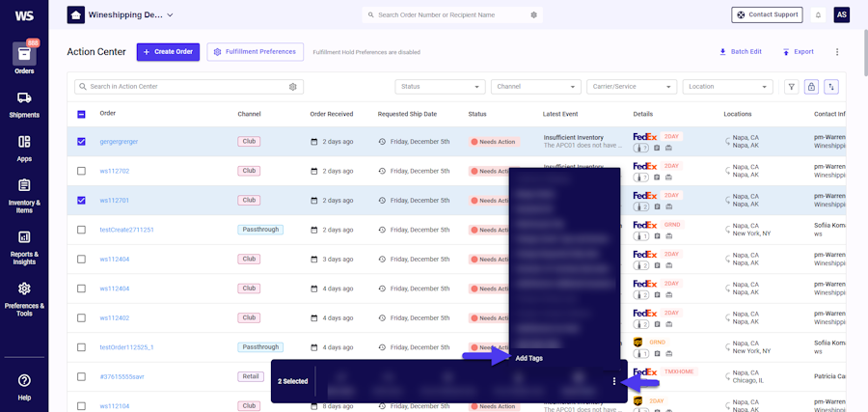Click the kebab icon in the selection bar
The height and width of the screenshot is (412, 868).
point(614,381)
